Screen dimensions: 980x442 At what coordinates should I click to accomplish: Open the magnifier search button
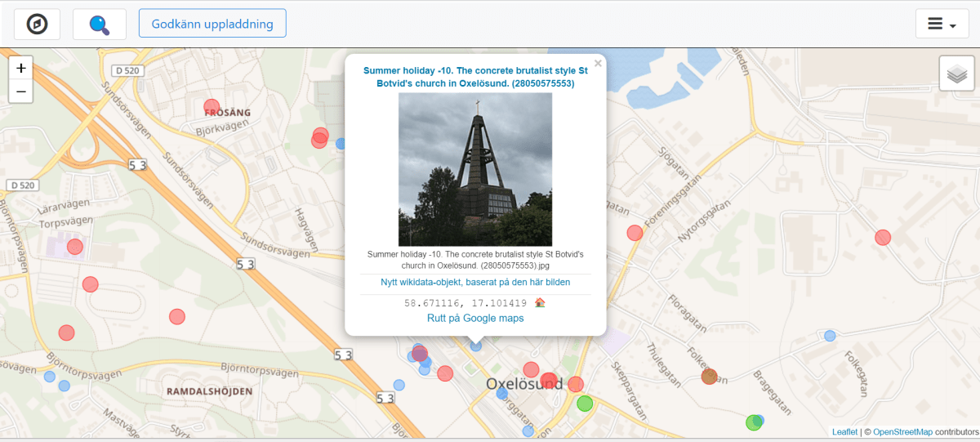[100, 25]
